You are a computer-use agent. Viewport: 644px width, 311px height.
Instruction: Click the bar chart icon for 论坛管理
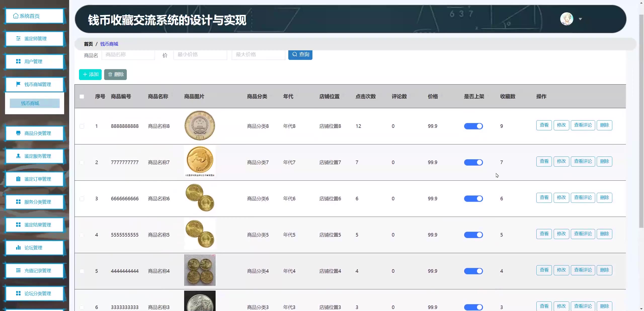coord(18,248)
